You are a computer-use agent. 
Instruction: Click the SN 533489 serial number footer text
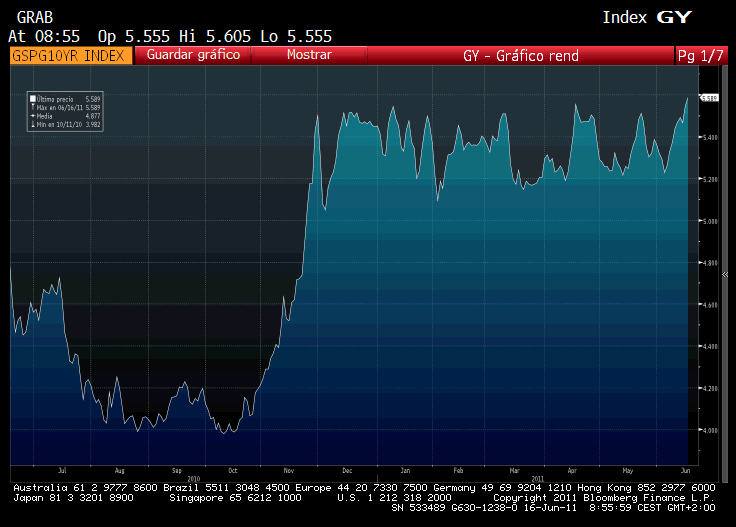click(418, 508)
